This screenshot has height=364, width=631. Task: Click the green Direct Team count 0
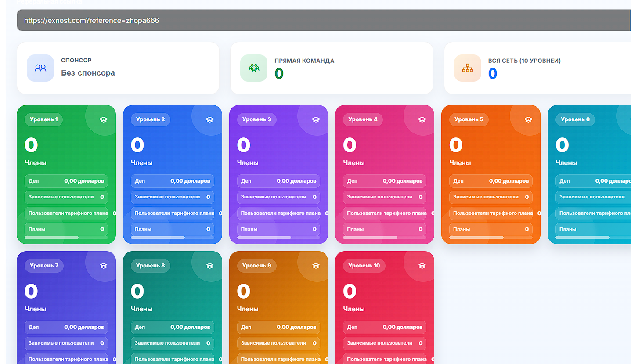pos(279,74)
